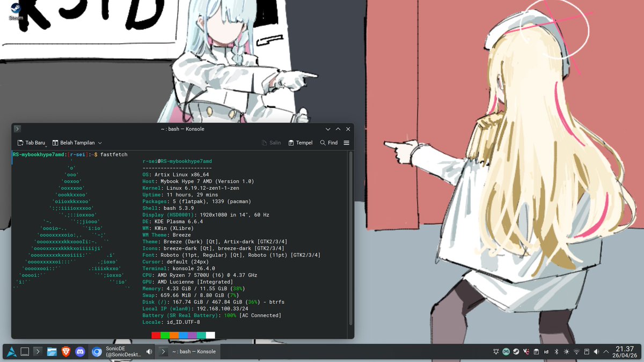Open the Vc tray icon
This screenshot has width=644, height=362.
[x=526, y=352]
